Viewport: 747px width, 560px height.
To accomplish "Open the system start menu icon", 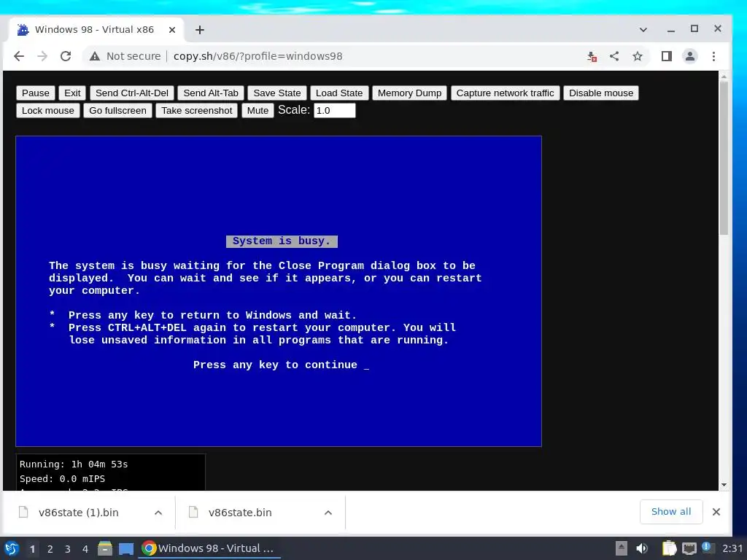I will [11, 548].
